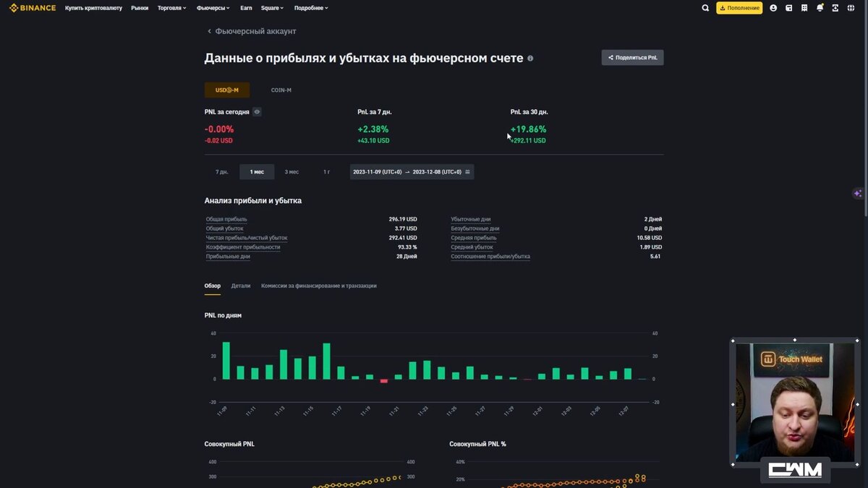The height and width of the screenshot is (488, 868).
Task: Open the orders icon next to the wallet
Action: 803,8
